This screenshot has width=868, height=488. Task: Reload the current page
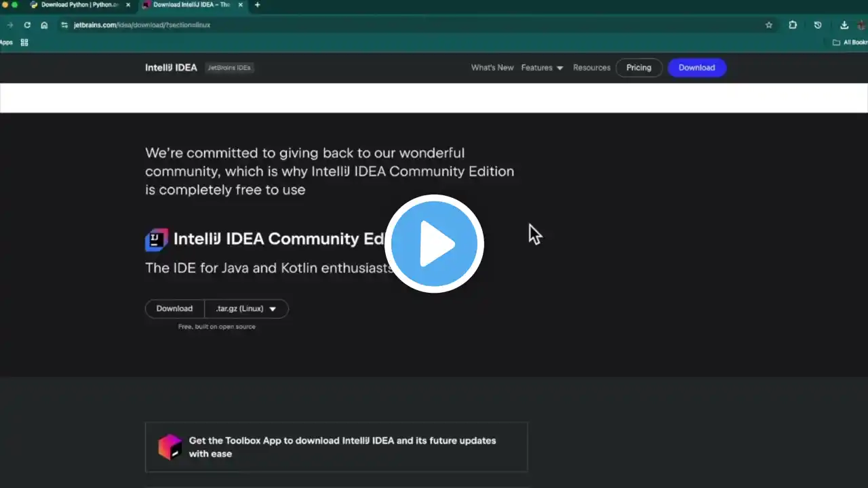[27, 25]
